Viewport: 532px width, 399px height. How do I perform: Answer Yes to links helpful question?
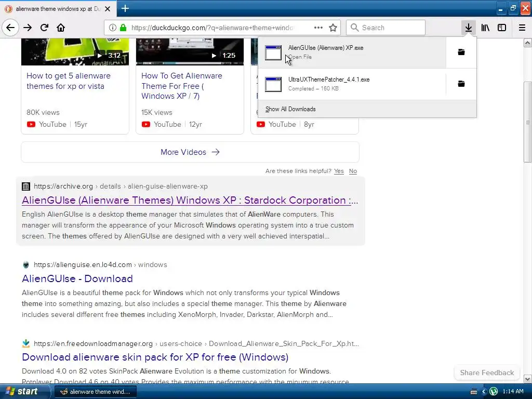[339, 171]
